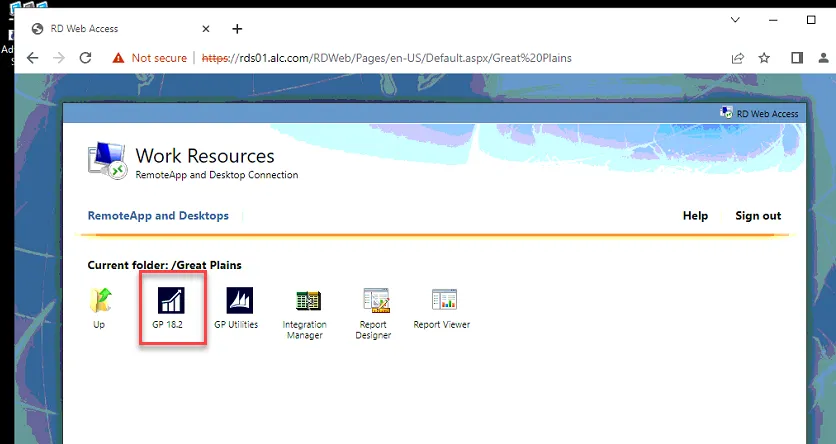This screenshot has width=836, height=444.
Task: Open the RemoteApp and Desktops tab
Action: coord(158,216)
